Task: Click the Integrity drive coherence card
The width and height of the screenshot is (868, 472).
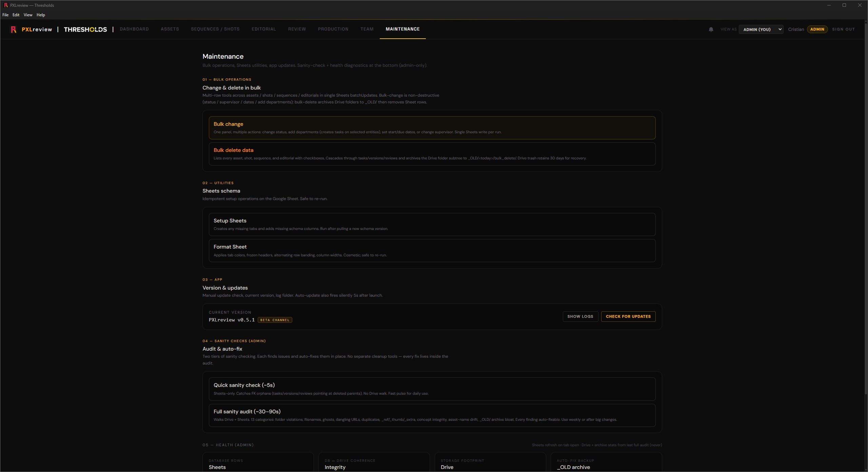Action: (374, 462)
